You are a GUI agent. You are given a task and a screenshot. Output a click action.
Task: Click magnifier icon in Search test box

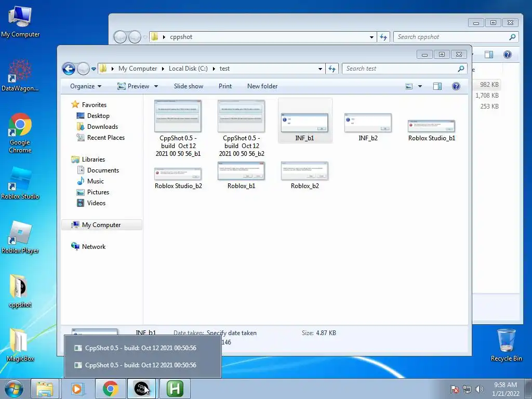(x=461, y=69)
